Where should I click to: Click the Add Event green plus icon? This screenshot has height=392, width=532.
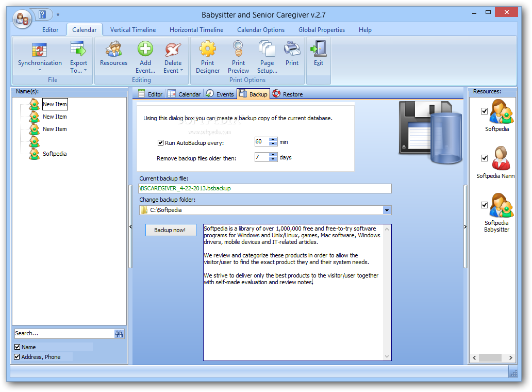(145, 49)
